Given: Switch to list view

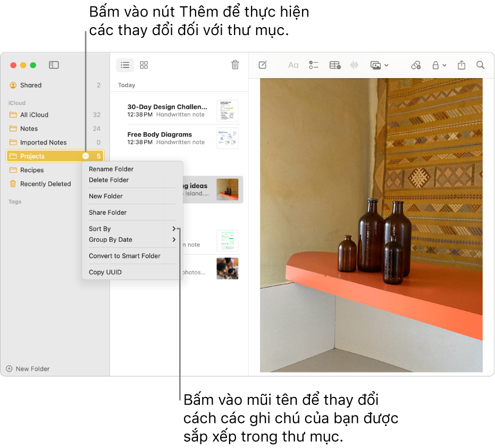Looking at the screenshot, I should (125, 65).
